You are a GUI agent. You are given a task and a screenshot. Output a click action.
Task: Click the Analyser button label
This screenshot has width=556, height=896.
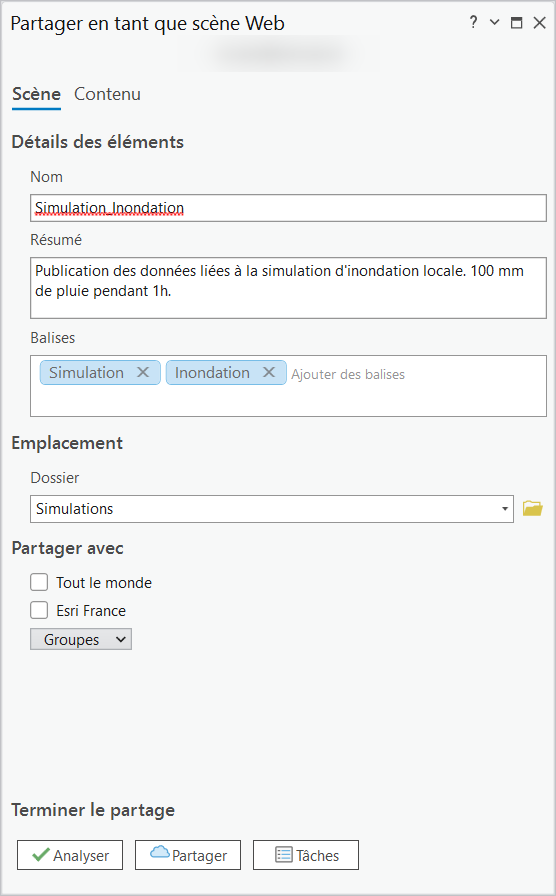click(81, 855)
